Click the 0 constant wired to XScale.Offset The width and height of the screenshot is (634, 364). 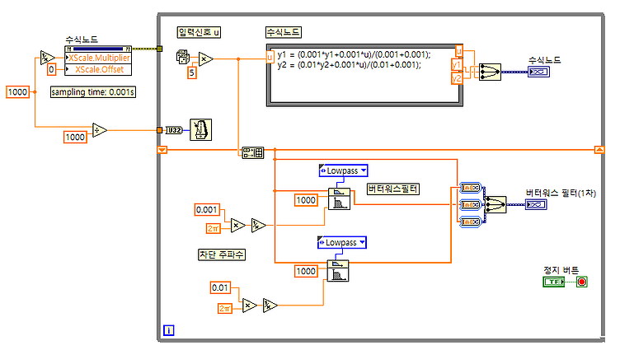point(51,69)
